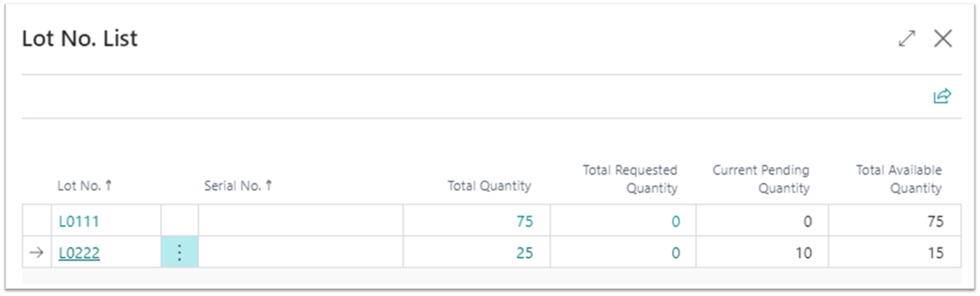Expand the dialog to full screen
Screen dimensions: 980x296
point(907,39)
